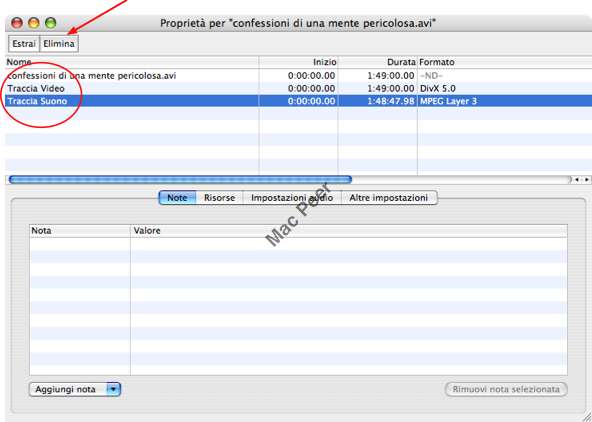This screenshot has width=592, height=422.
Task: Click the scroll left arrow
Action: (x=578, y=180)
